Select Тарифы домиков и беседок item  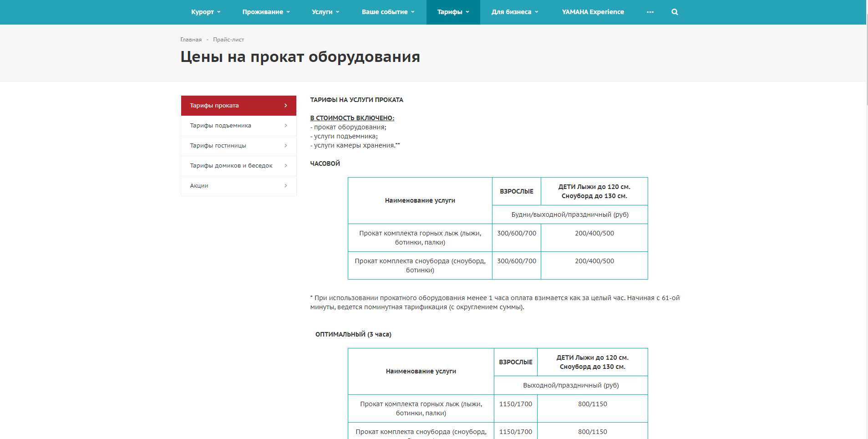click(239, 166)
